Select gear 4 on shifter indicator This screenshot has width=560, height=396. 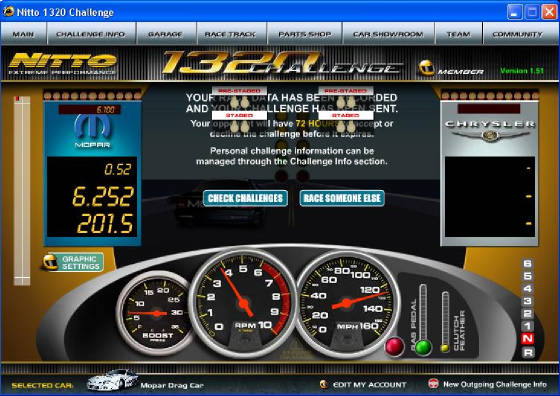528,289
